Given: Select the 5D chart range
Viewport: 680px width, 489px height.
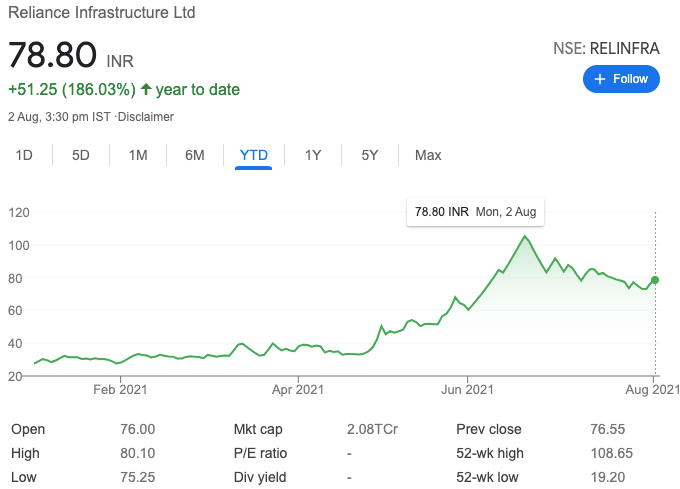Looking at the screenshot, I should [81, 155].
